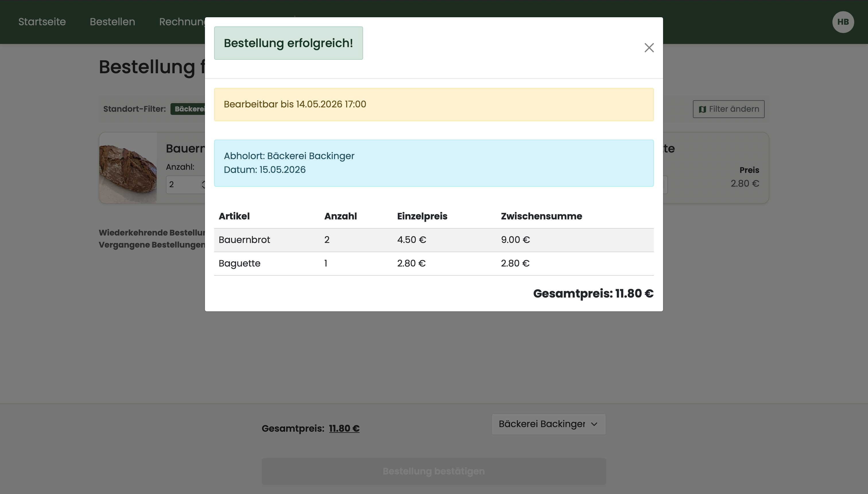Click the Standort-Filter: label
This screenshot has width=868, height=494.
coord(134,109)
